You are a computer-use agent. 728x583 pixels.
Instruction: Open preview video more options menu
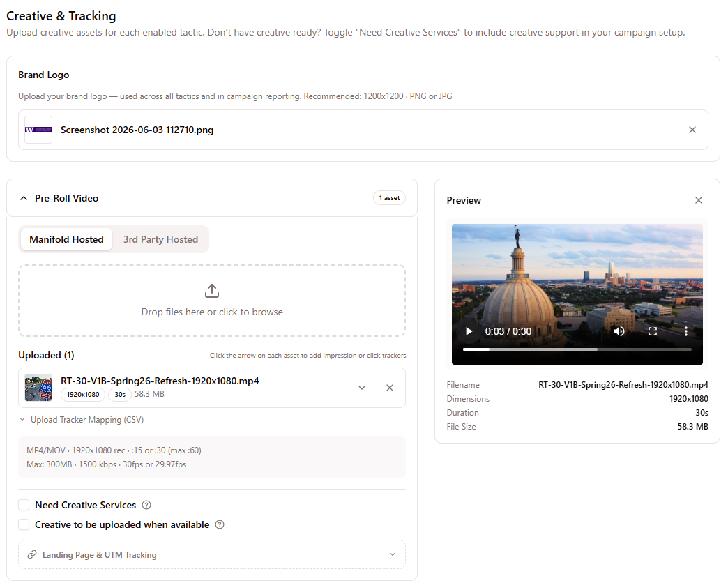[x=685, y=331]
